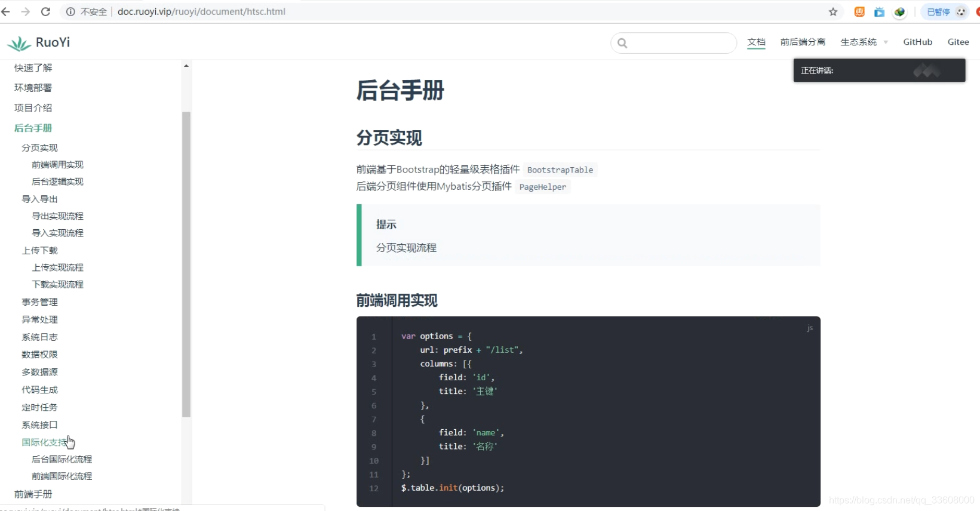This screenshot has height=511, width=980.
Task: Go to 前端调用实现 sidebar link
Action: click(57, 165)
